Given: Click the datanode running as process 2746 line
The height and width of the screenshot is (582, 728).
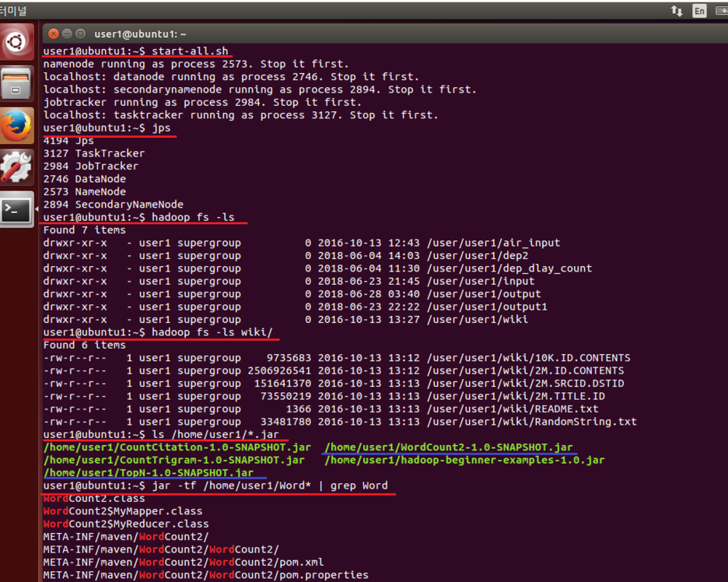Looking at the screenshot, I should (231, 76).
